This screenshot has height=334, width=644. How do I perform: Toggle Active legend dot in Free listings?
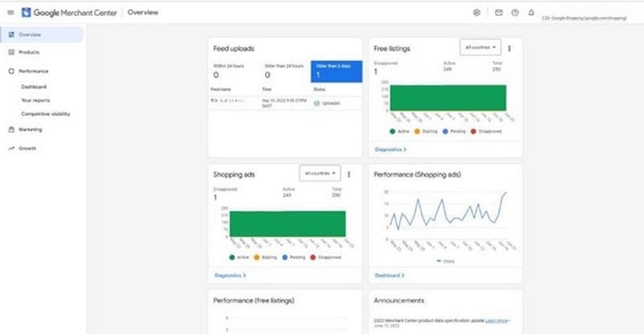click(392, 131)
